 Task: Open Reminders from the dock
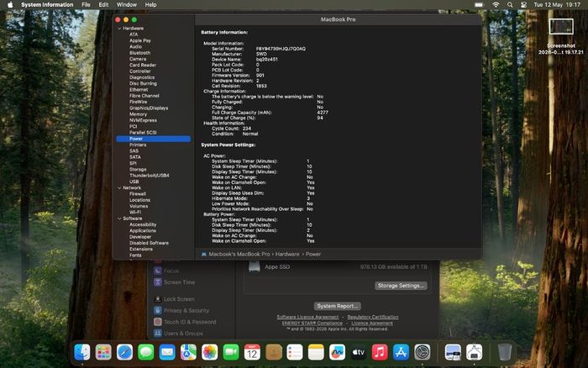[295, 353]
